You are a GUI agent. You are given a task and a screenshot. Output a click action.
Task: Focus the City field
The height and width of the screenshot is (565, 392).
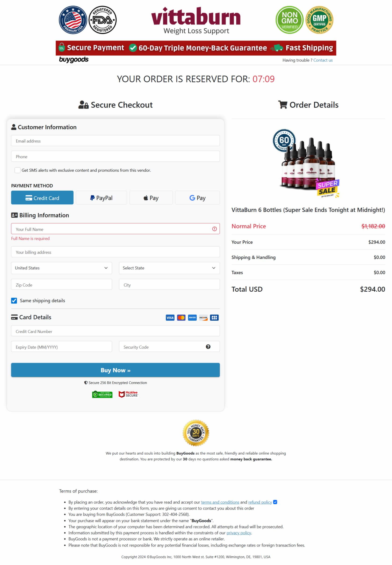169,285
